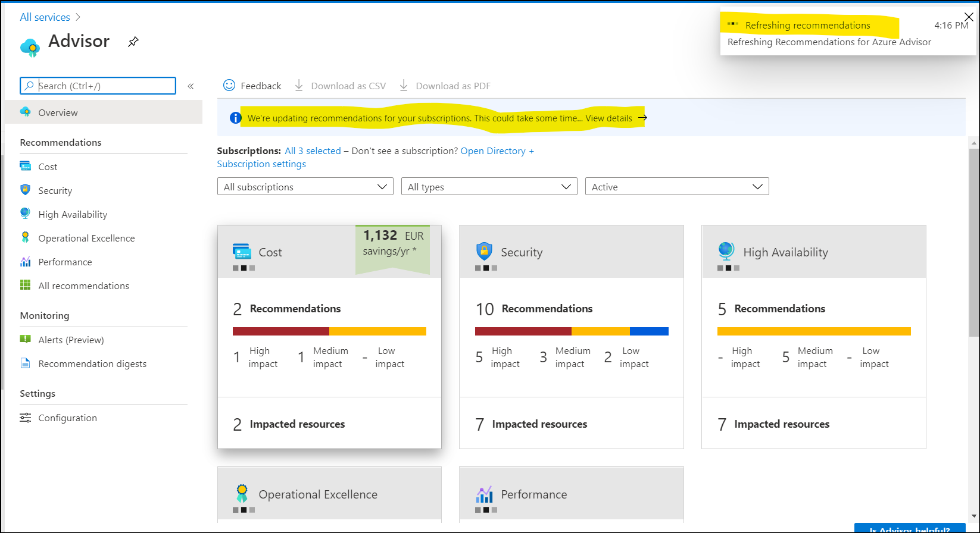Click the Configuration sliders icon
This screenshot has height=533, width=980.
click(25, 418)
